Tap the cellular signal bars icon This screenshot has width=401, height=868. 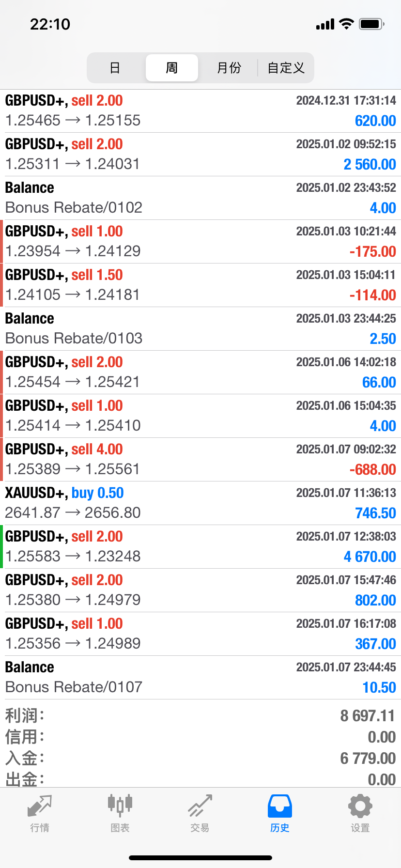pyautogui.click(x=325, y=24)
